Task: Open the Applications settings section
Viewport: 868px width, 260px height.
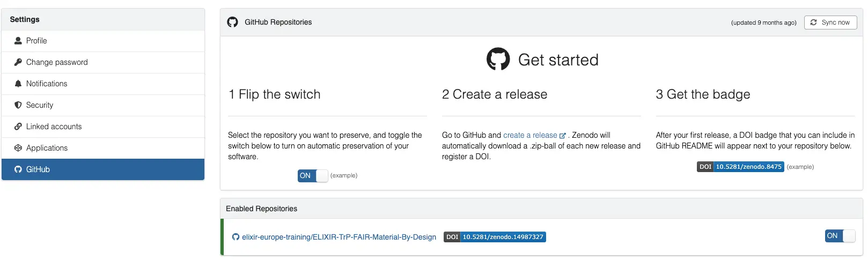Action: (x=103, y=148)
